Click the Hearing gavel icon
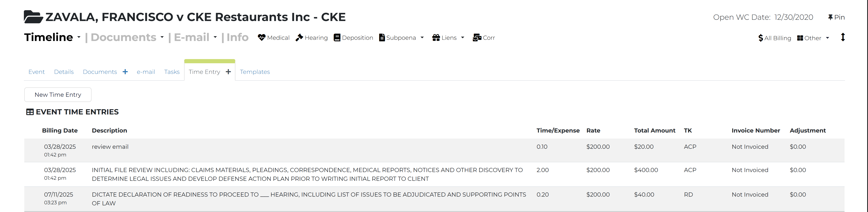Viewport: 868px width, 212px height. tap(299, 37)
